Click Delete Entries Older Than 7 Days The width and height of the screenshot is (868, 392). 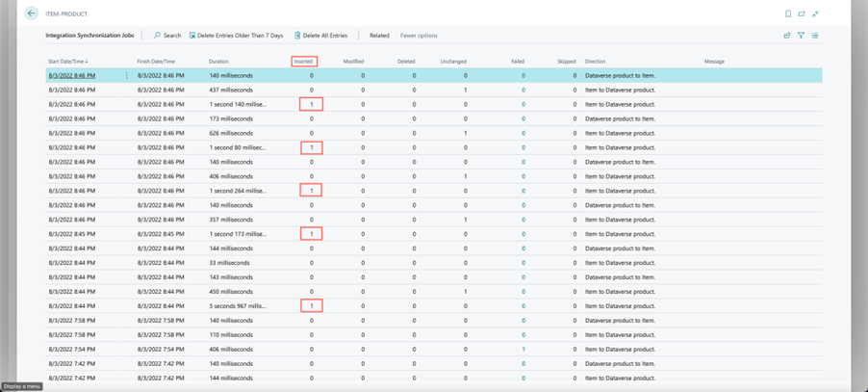pyautogui.click(x=237, y=36)
